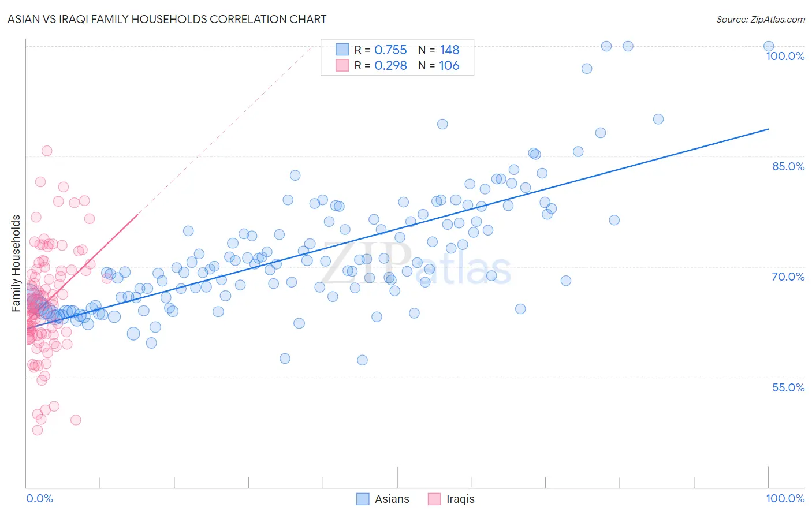The height and width of the screenshot is (515, 812).
Task: Select the N = 148 sample count
Action: (439, 50)
